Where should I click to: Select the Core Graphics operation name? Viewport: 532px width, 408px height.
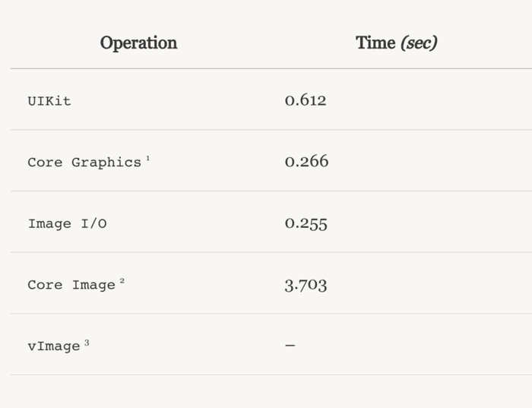pos(84,163)
